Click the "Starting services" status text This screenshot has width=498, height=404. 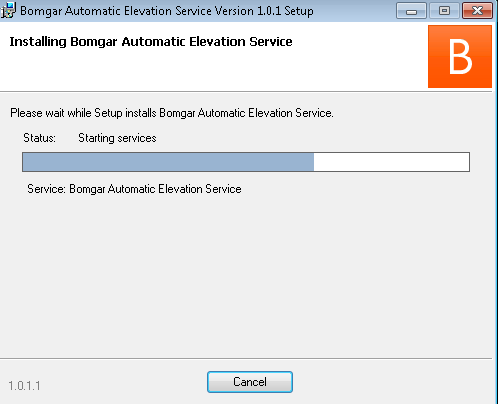(x=117, y=138)
